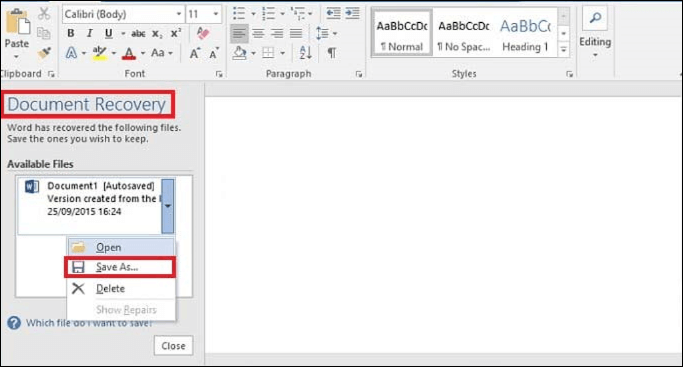Click the Paste clipboard icon
Viewport: 683px width, 367px height.
point(17,22)
